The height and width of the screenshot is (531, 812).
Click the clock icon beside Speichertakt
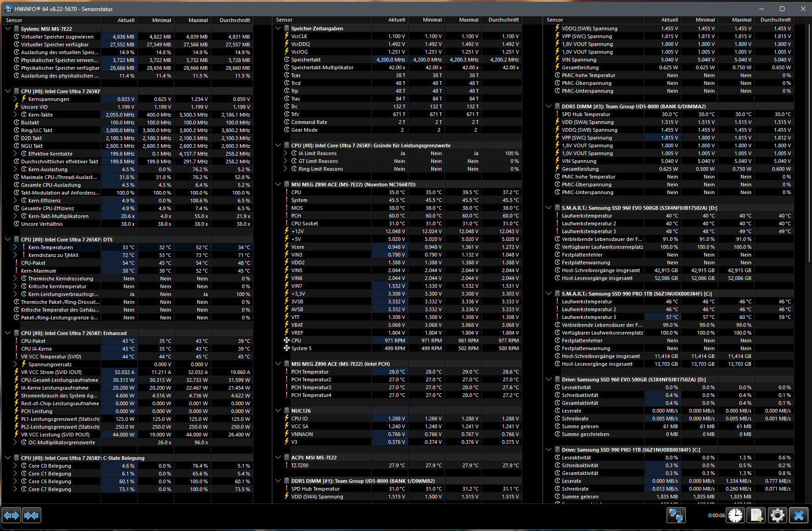click(x=287, y=60)
